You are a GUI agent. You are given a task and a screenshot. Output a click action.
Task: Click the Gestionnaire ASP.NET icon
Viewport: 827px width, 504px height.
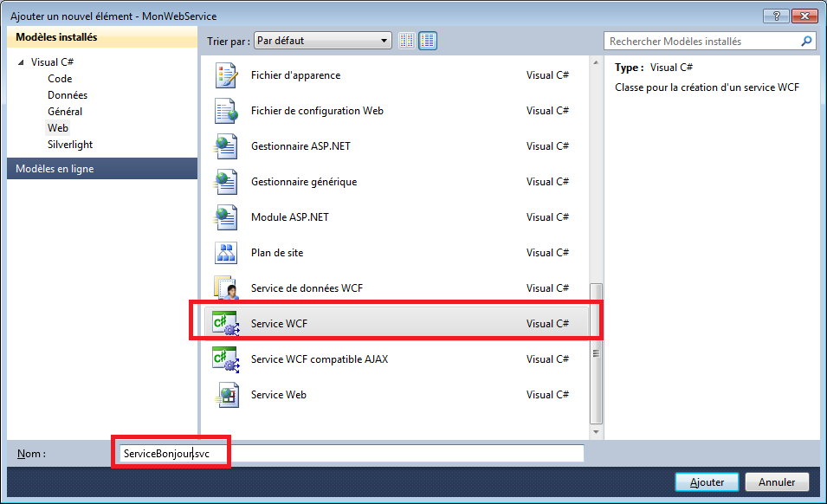coord(226,146)
